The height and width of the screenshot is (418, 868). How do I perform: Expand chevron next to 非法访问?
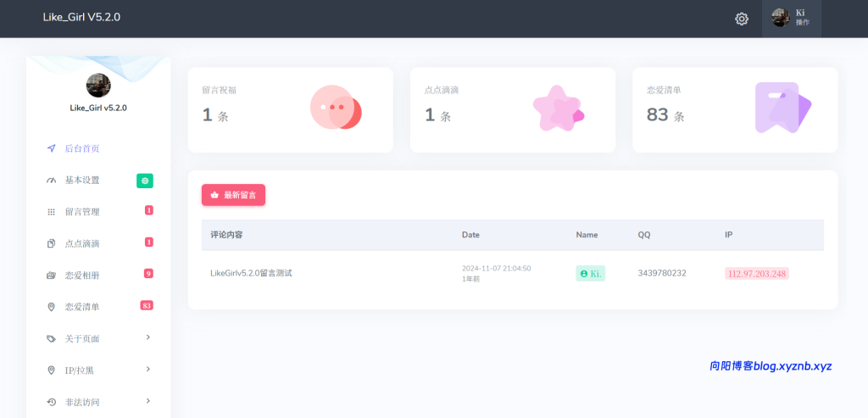pyautogui.click(x=148, y=400)
